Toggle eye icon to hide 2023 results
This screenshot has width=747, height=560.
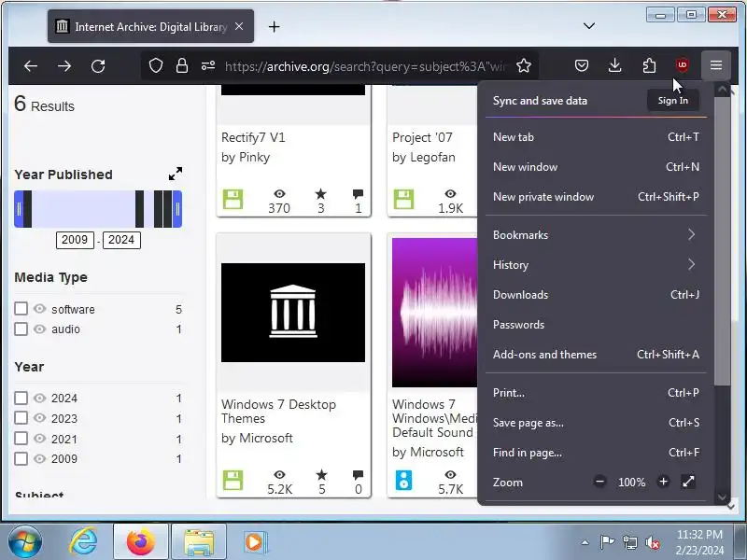tap(40, 418)
